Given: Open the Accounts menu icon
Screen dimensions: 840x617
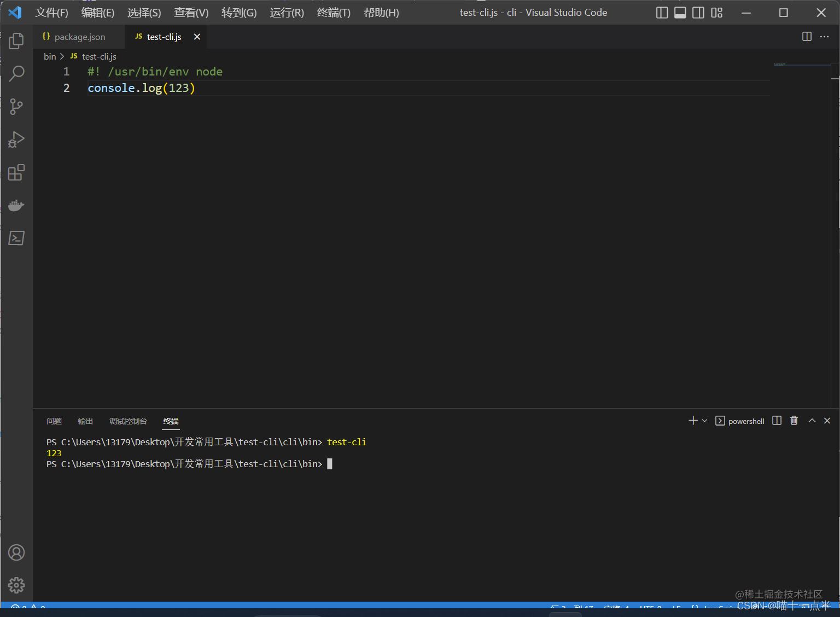Looking at the screenshot, I should [x=16, y=552].
